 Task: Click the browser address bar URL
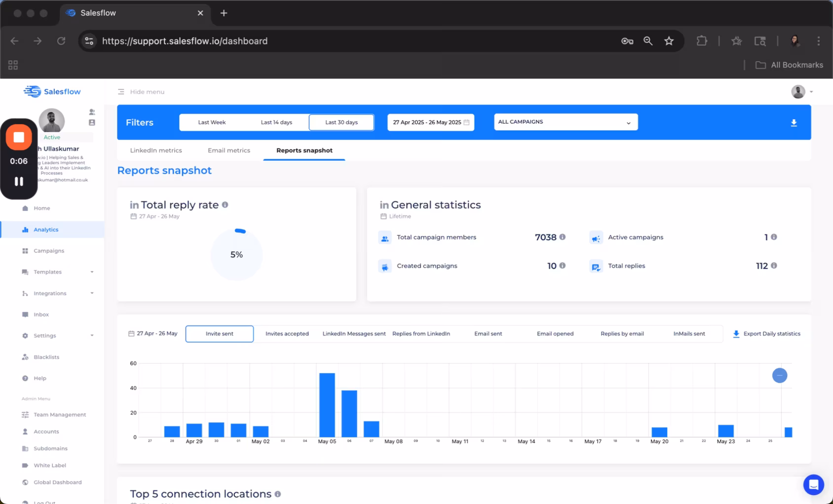(x=185, y=41)
